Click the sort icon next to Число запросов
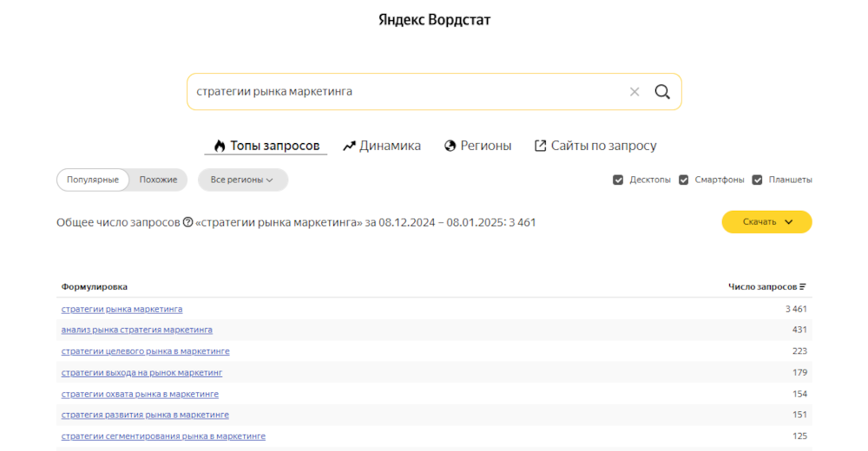This screenshot has height=451, width=868. click(x=803, y=287)
